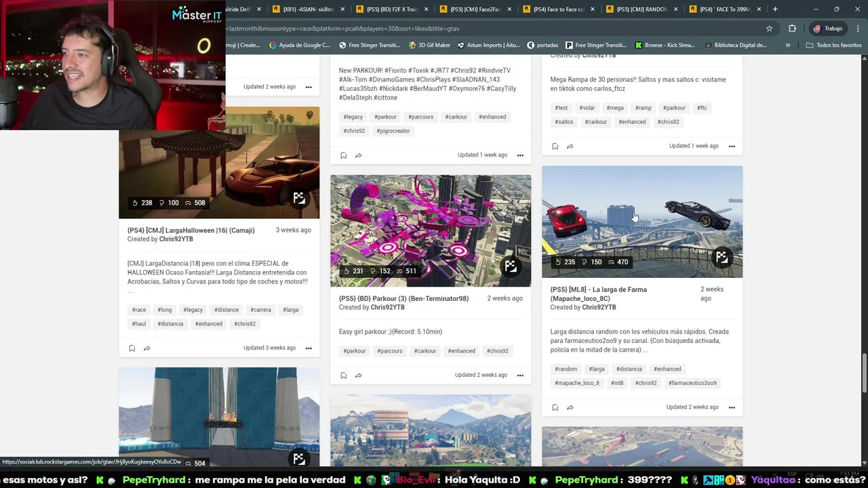Image resolution: width=868 pixels, height=488 pixels.
Task: Select the #haul tag on LargaHalloween card
Action: point(139,324)
